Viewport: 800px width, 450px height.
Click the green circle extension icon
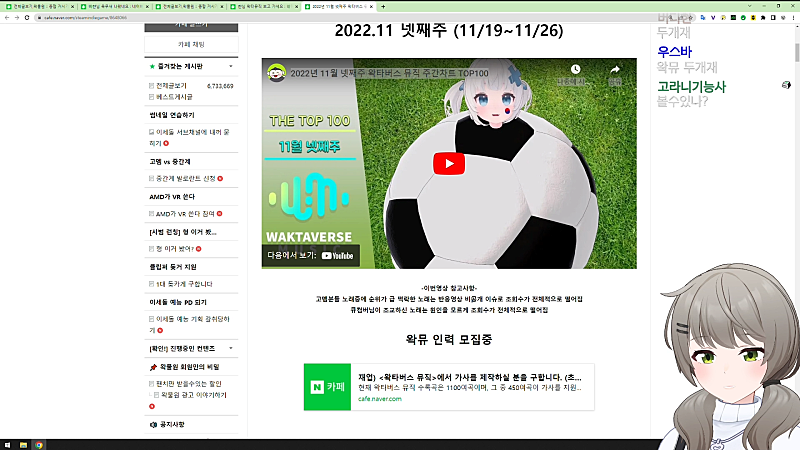click(x=743, y=17)
